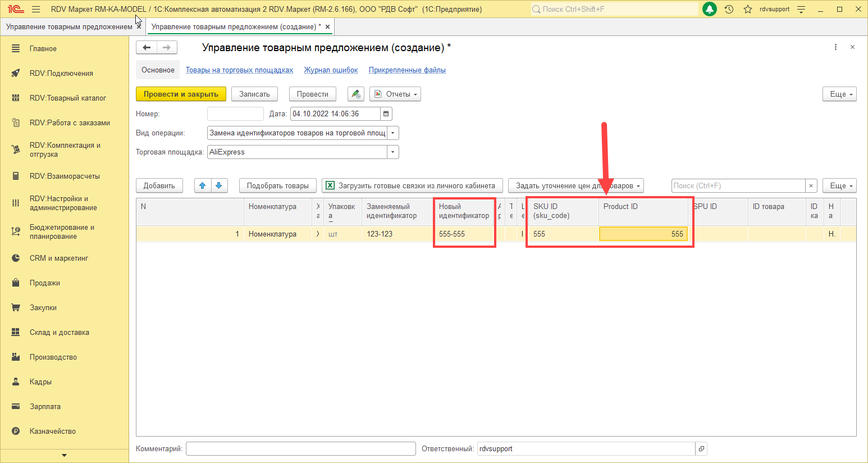868x463 pixels.
Task: Expand the Торговая площадка dropdown
Action: click(392, 152)
